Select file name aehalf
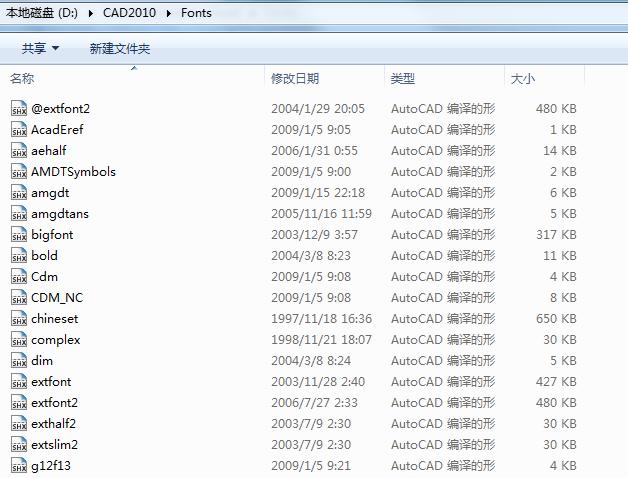Screen dimensions: 628x478 click(x=48, y=151)
